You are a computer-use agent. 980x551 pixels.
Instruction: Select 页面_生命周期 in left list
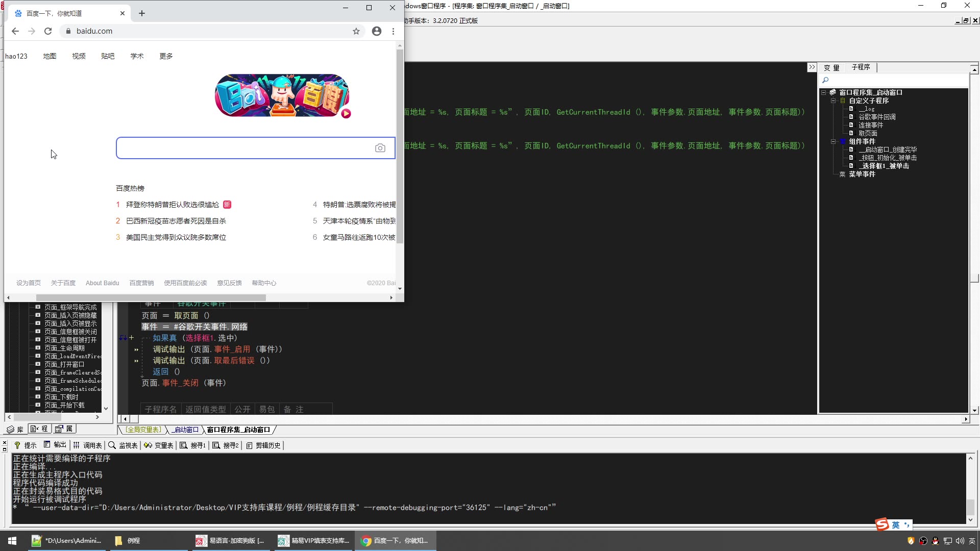(64, 348)
